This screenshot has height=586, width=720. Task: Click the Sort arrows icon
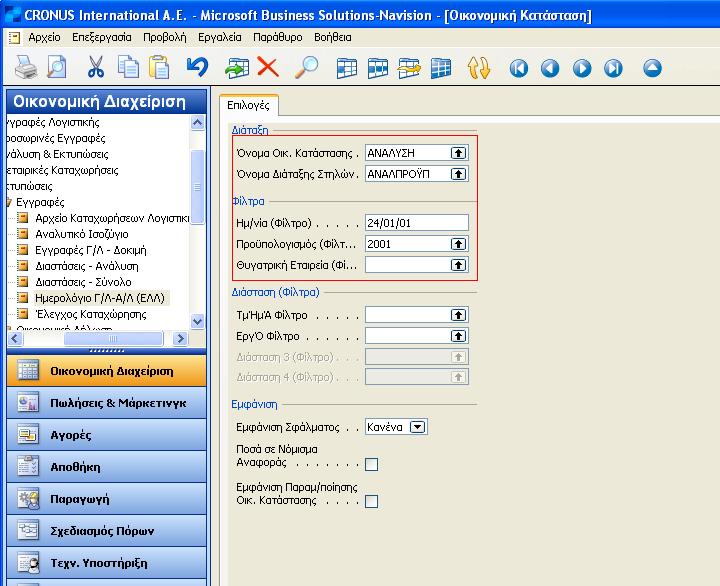[x=478, y=68]
